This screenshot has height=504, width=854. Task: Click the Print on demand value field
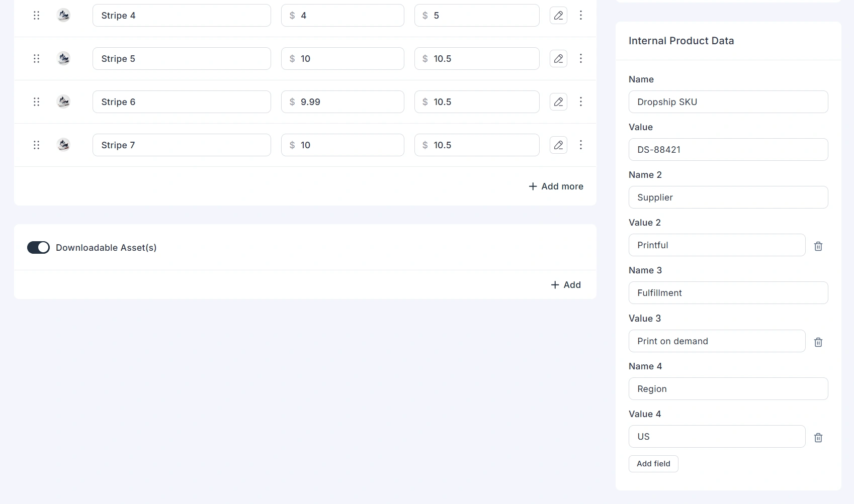717,341
